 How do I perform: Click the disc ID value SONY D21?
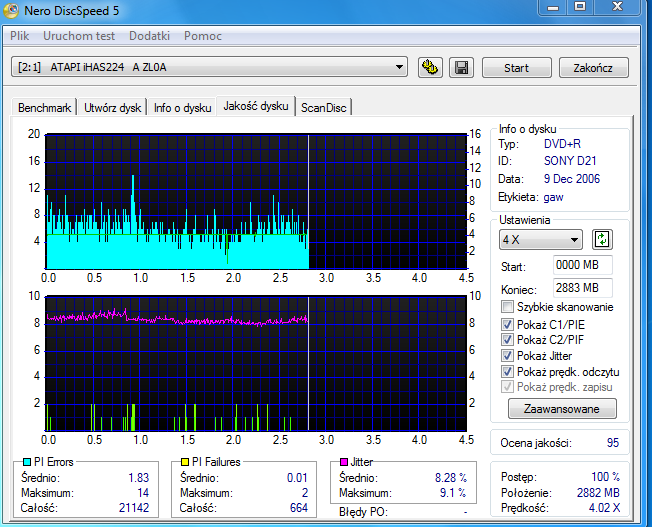[x=570, y=161]
